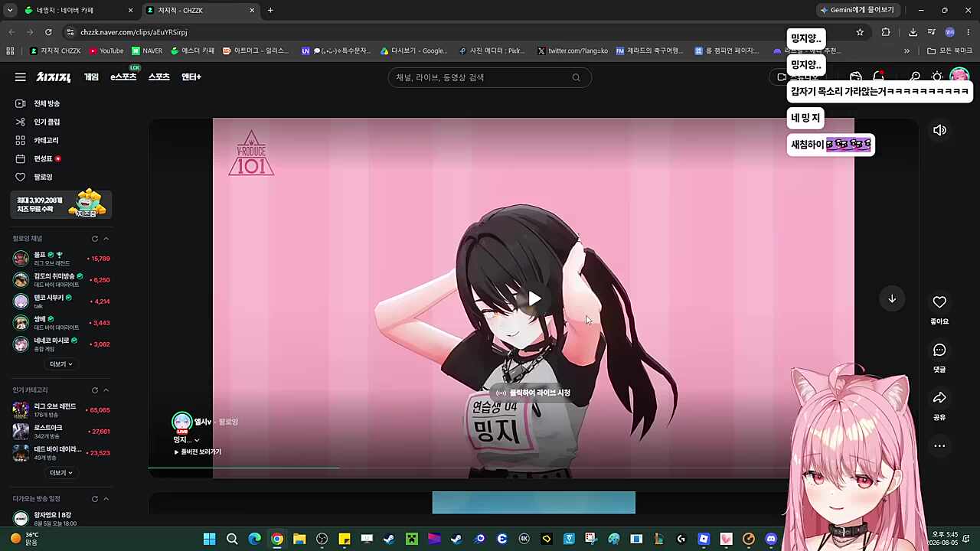980x551 pixels.
Task: Click the 치즈 무료 수확 banner
Action: (x=61, y=204)
